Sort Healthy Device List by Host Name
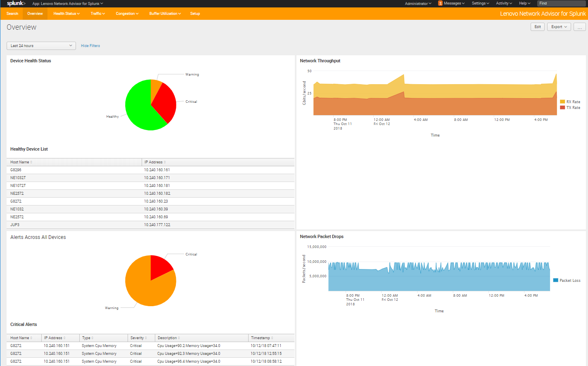The image size is (588, 366). coord(21,162)
